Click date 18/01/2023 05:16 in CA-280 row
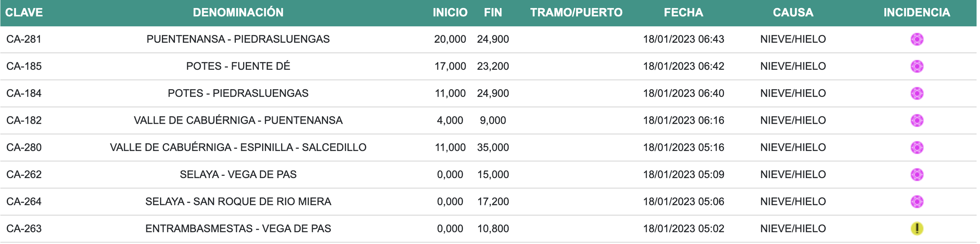This screenshot has height=244, width=980. coord(683,147)
